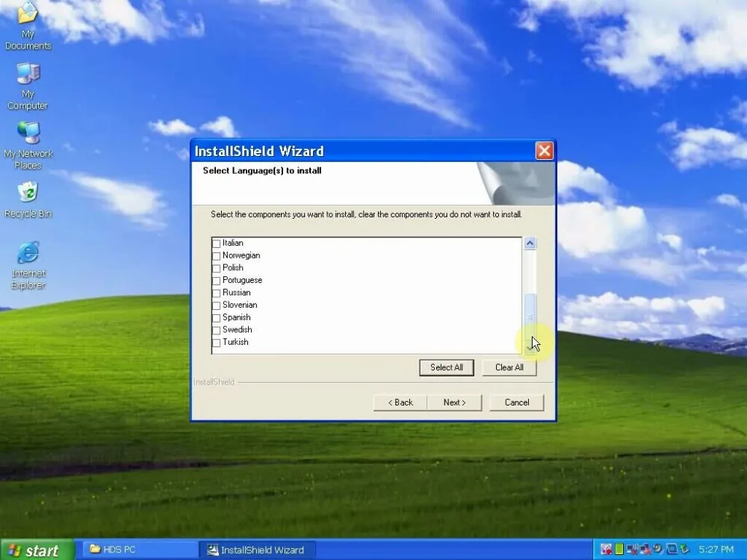Check the Portuguese language checkbox
The image size is (747, 560).
pos(217,281)
